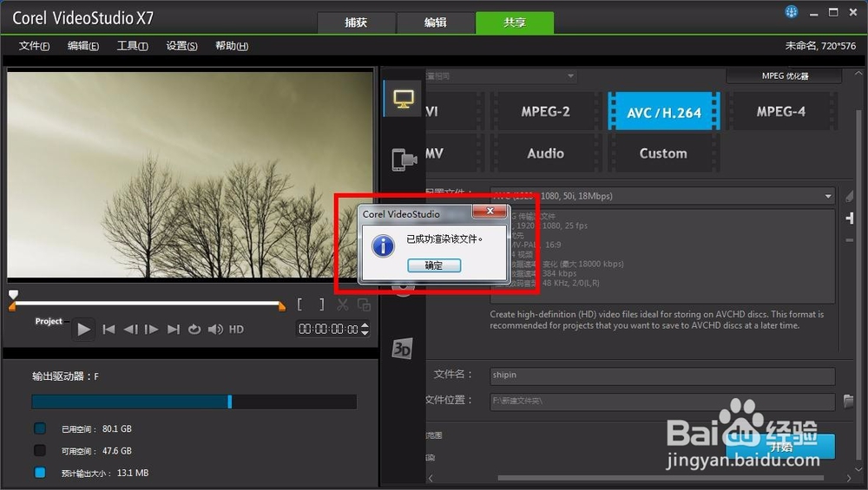Click the 已成功渲染该文件 message text
Viewport: 868px width, 490px height.
tap(444, 238)
